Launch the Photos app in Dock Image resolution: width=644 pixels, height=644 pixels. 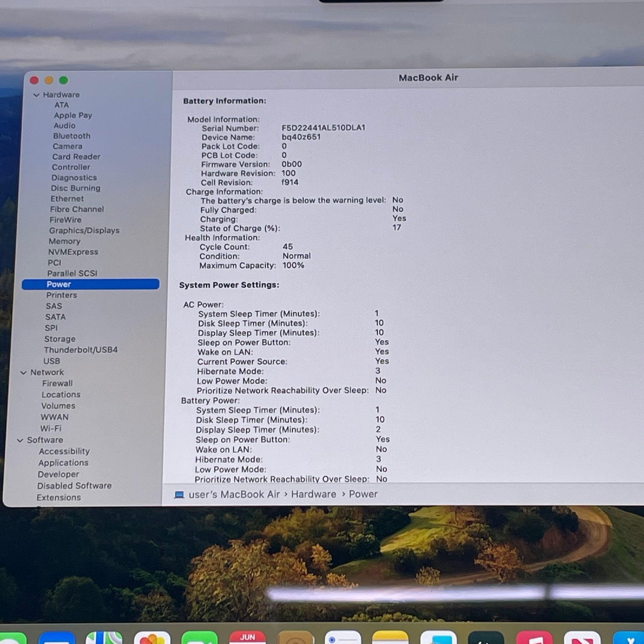pyautogui.click(x=152, y=638)
